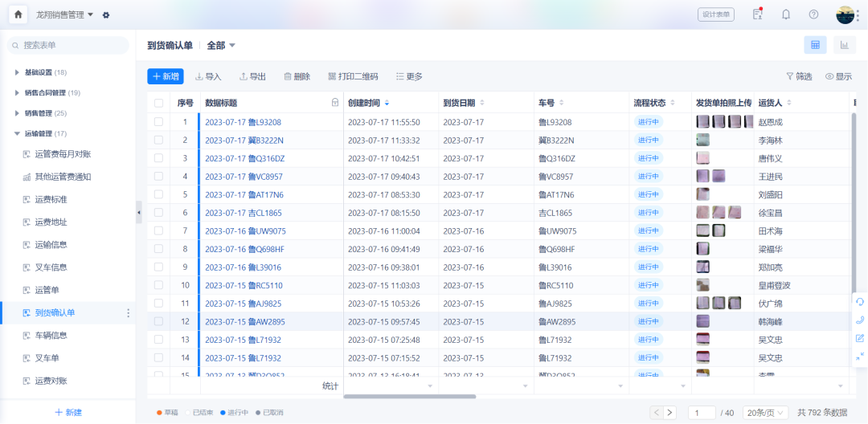Sort by 流程状态 column

point(673,103)
